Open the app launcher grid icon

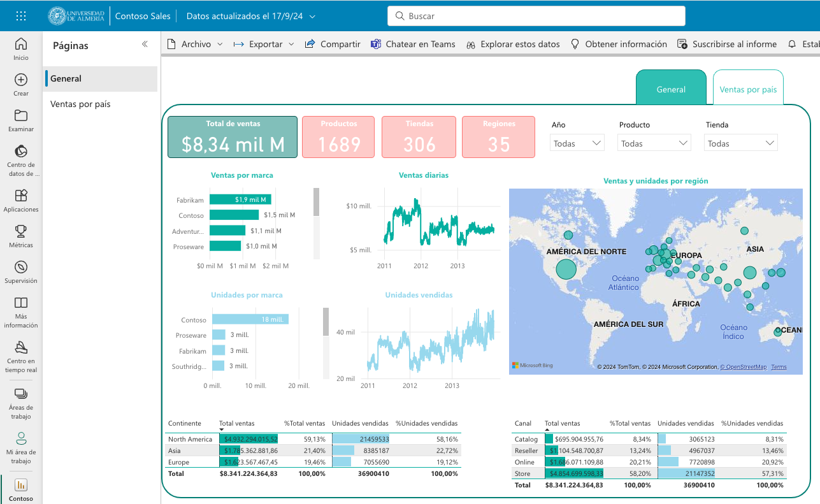(21, 16)
